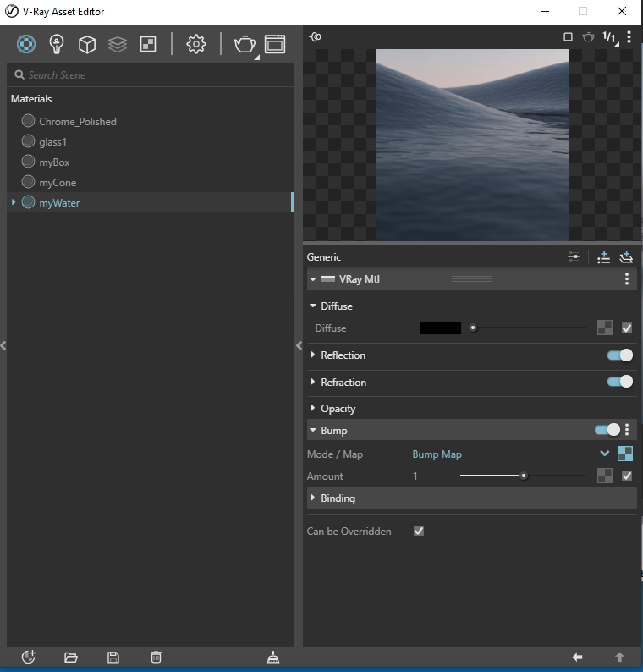Click the square stop-preview icon
This screenshot has height=672, width=643.
pos(568,37)
